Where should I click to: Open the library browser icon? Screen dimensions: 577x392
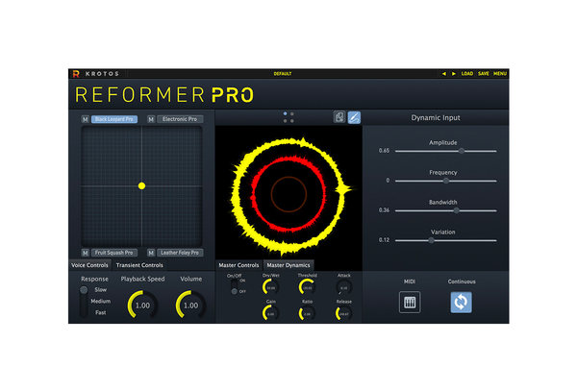339,117
